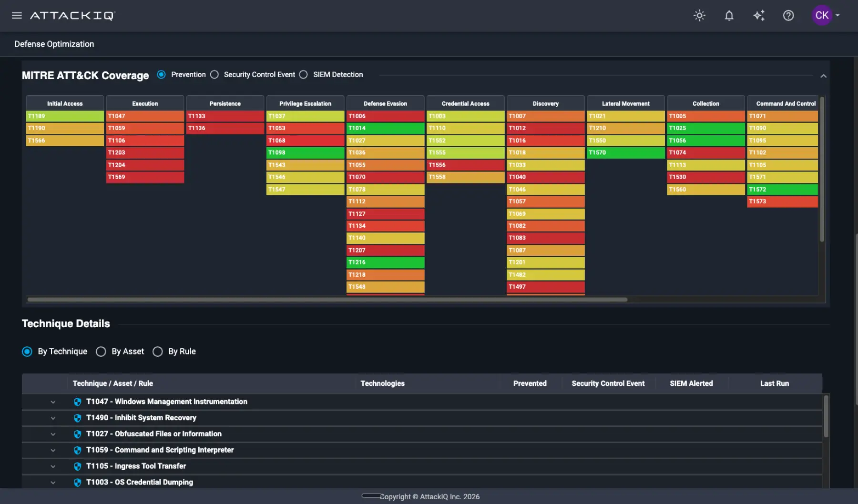Click the matrix horizontal scrollbar
This screenshot has height=504, width=858.
click(x=327, y=300)
